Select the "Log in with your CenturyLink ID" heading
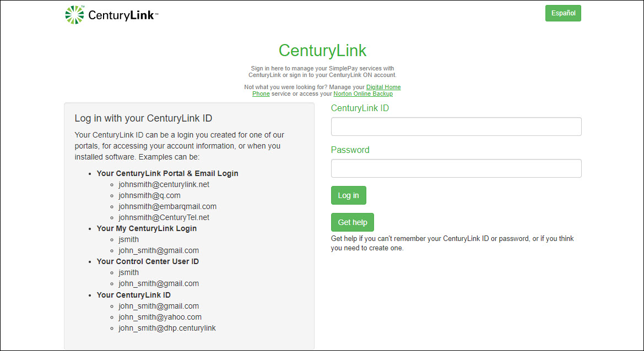 click(143, 118)
